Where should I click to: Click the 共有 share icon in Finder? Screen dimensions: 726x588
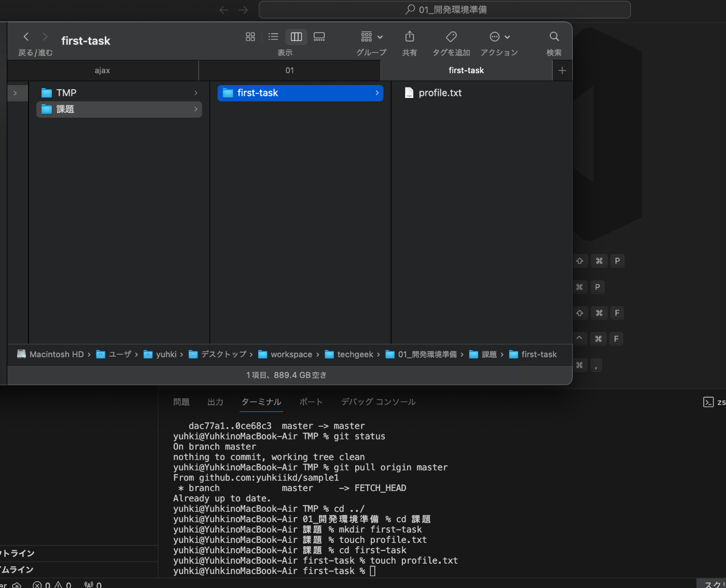tap(410, 36)
